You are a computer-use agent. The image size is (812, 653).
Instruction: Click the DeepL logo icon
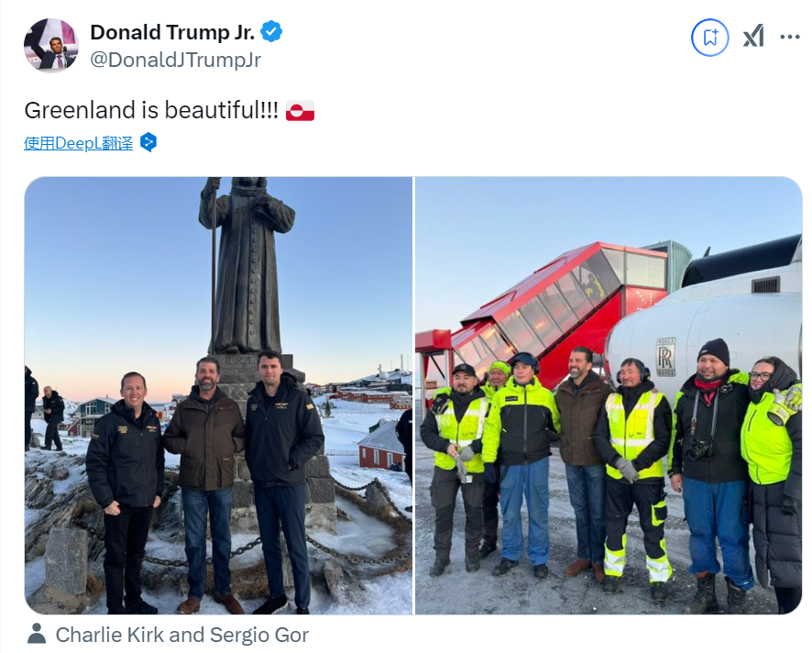pyautogui.click(x=148, y=142)
